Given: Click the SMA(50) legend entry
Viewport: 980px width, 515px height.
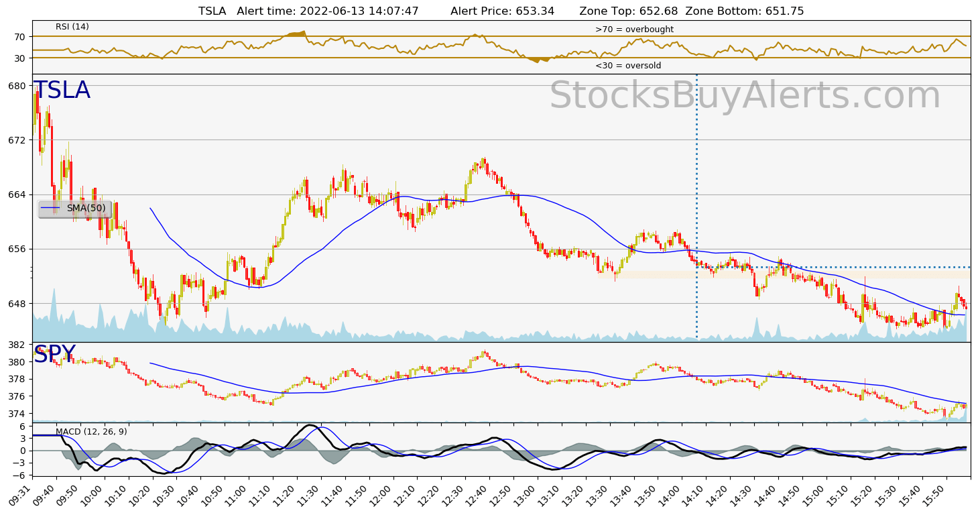Looking at the screenshot, I should pos(74,209).
